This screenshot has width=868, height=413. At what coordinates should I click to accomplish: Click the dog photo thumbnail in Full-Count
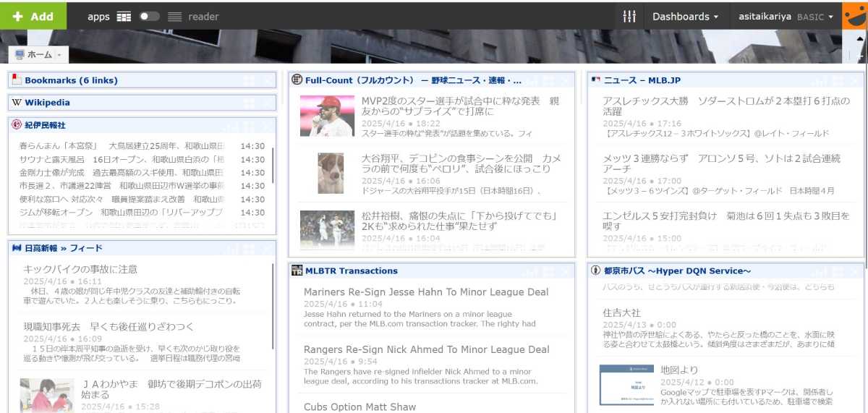tap(331, 173)
